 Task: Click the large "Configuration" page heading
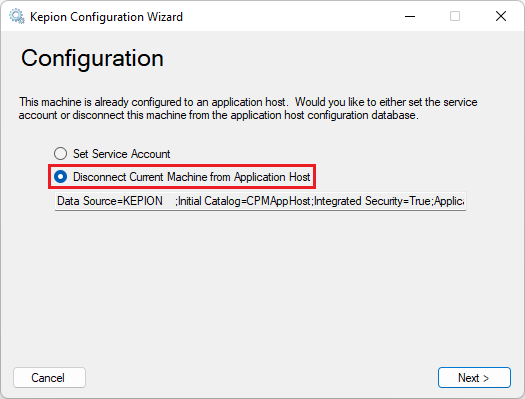pyautogui.click(x=92, y=58)
